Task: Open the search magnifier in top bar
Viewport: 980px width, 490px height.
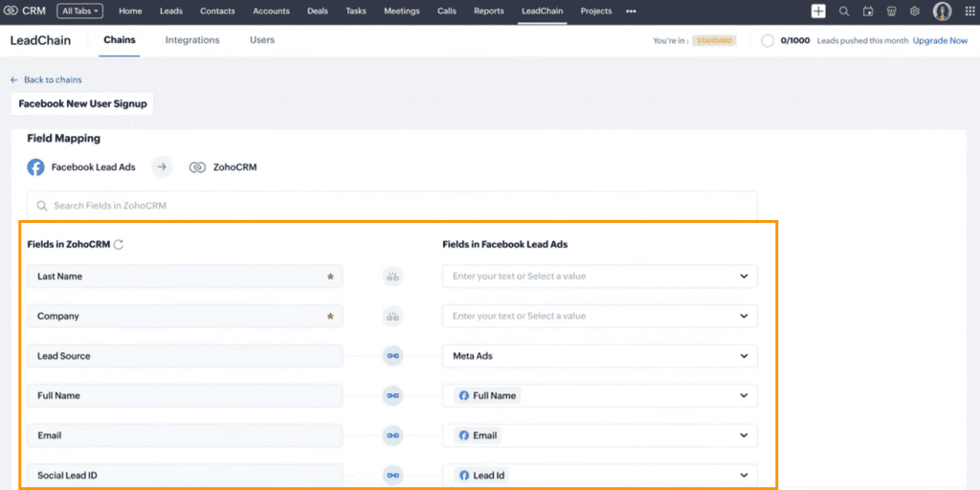Action: pyautogui.click(x=844, y=11)
